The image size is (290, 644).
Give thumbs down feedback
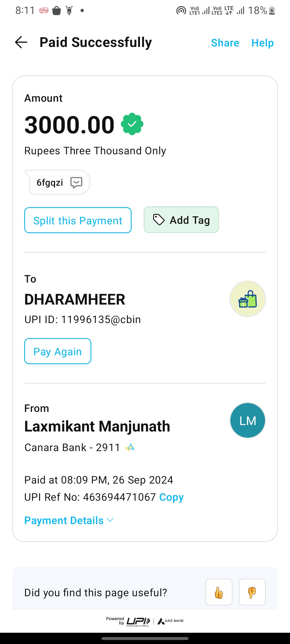tap(252, 592)
